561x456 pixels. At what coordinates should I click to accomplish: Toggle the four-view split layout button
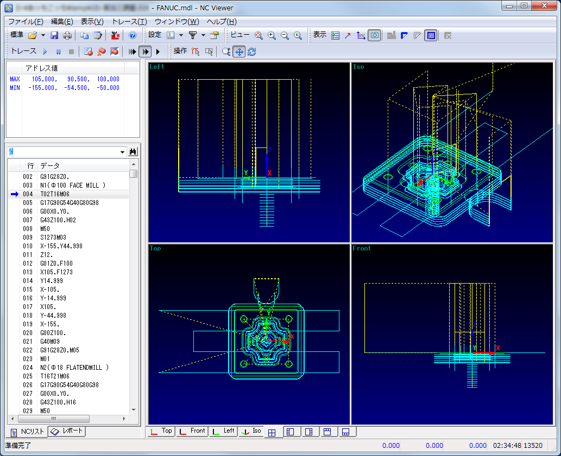[272, 432]
